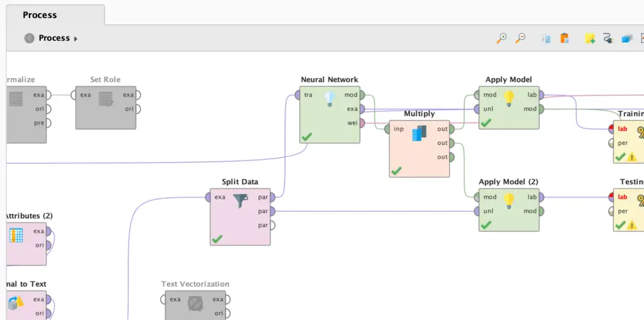Click the tra input port of Neural Network
644x320 pixels.
tap(298, 96)
